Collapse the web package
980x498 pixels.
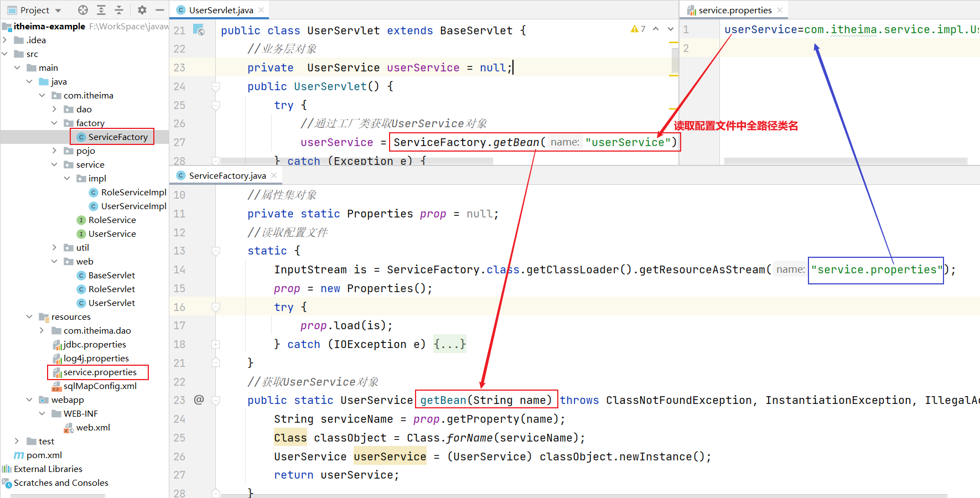(54, 261)
